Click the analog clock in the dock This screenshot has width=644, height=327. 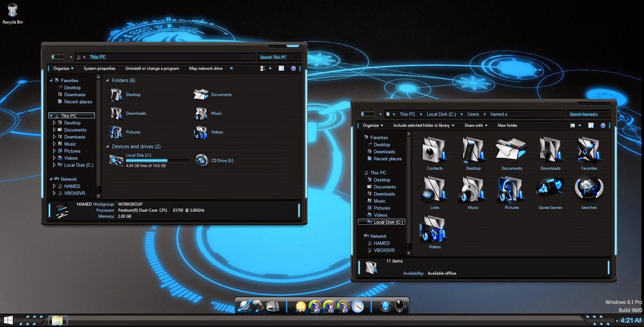(x=357, y=307)
